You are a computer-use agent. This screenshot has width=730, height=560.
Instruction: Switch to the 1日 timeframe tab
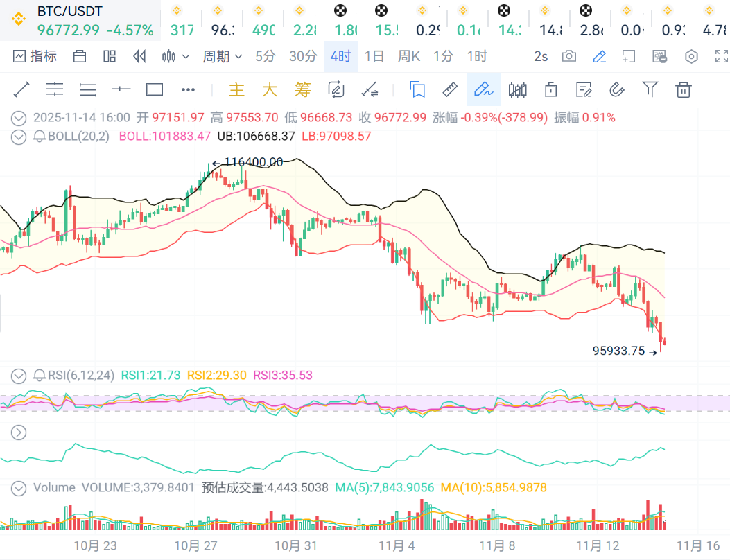coord(374,57)
